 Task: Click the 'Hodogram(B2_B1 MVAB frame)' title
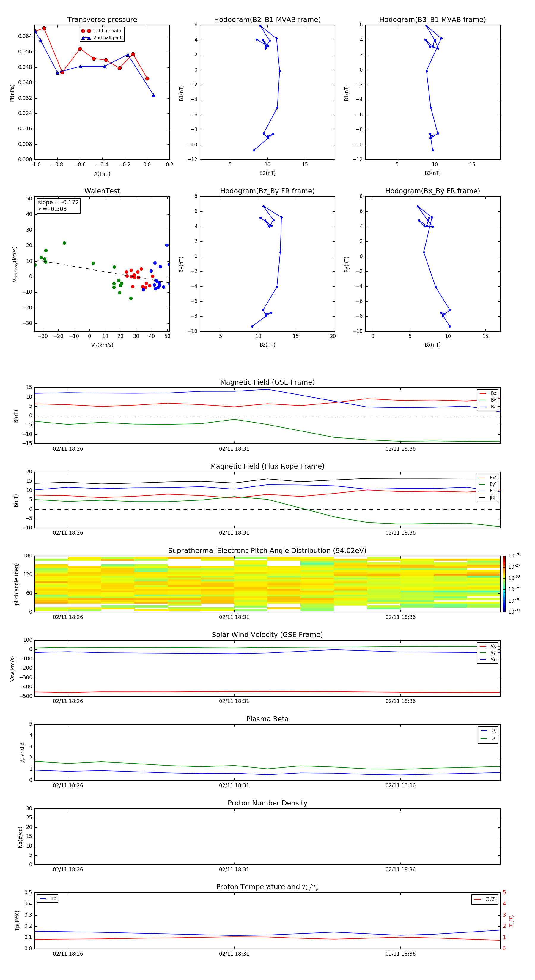point(267,20)
